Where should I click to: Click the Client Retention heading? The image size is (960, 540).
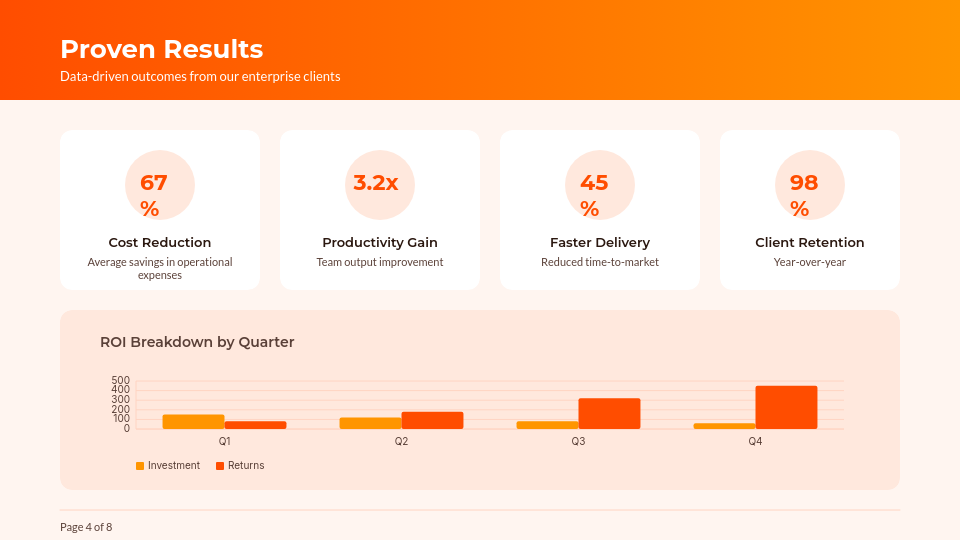click(810, 243)
